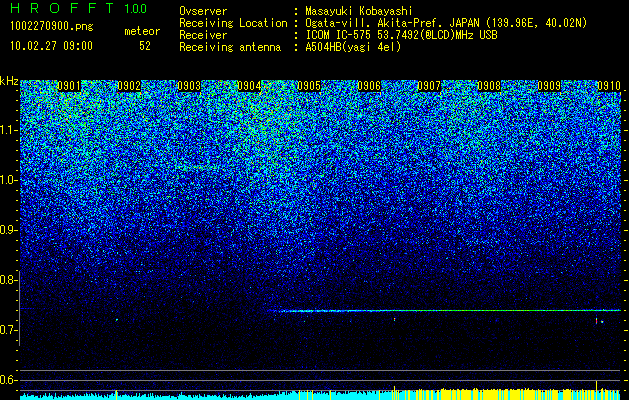Click the HROFFT 1.0.0 title text
This screenshot has width=629, height=400.
[78, 8]
